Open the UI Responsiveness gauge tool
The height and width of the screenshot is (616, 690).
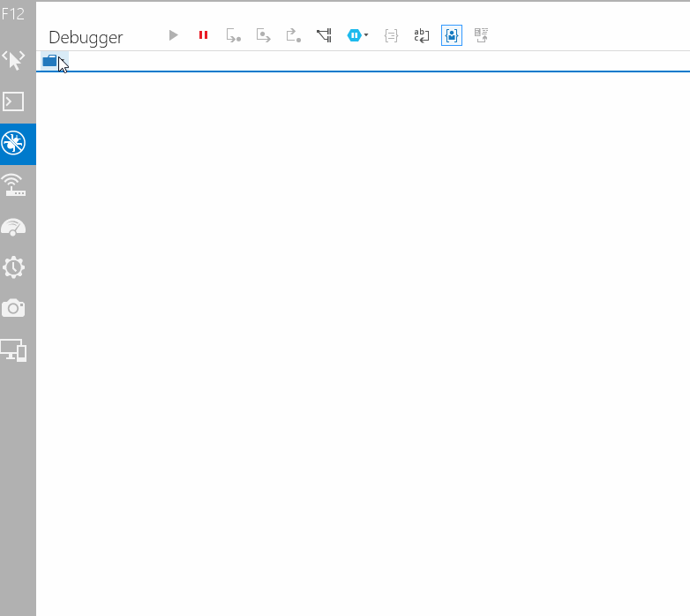click(x=13, y=226)
